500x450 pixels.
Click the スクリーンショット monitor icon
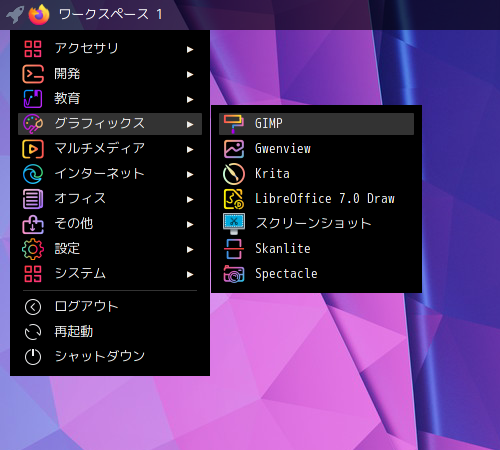(234, 224)
